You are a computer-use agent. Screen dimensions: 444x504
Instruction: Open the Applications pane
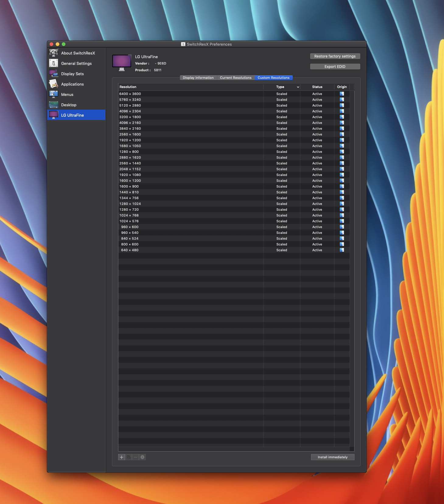[76, 84]
